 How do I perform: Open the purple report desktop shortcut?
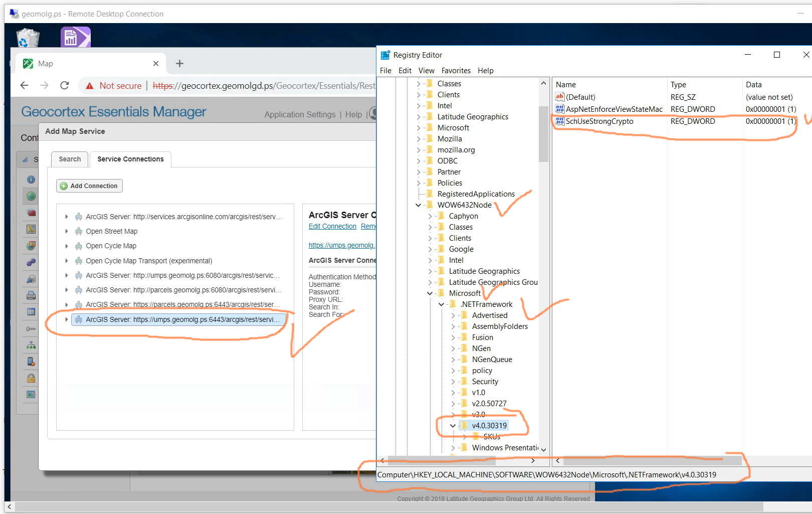pyautogui.click(x=75, y=37)
